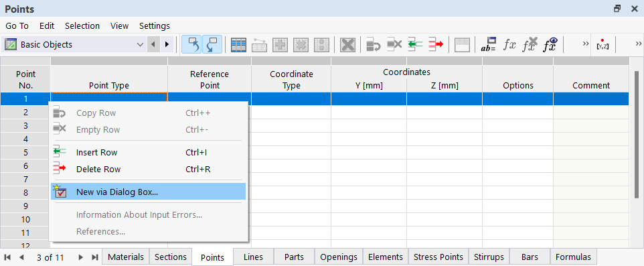Click the grayed plus-grid toolbar icon
Screen dimensions: 644x266
pyautogui.click(x=280, y=45)
